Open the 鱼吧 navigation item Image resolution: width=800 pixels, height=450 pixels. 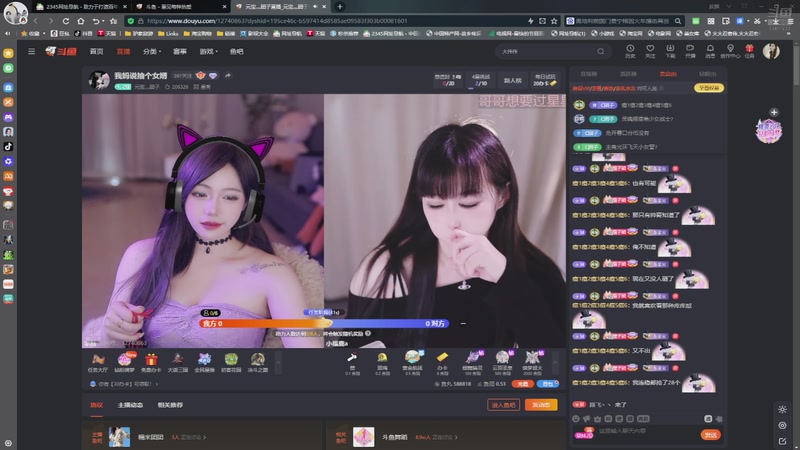coord(236,52)
